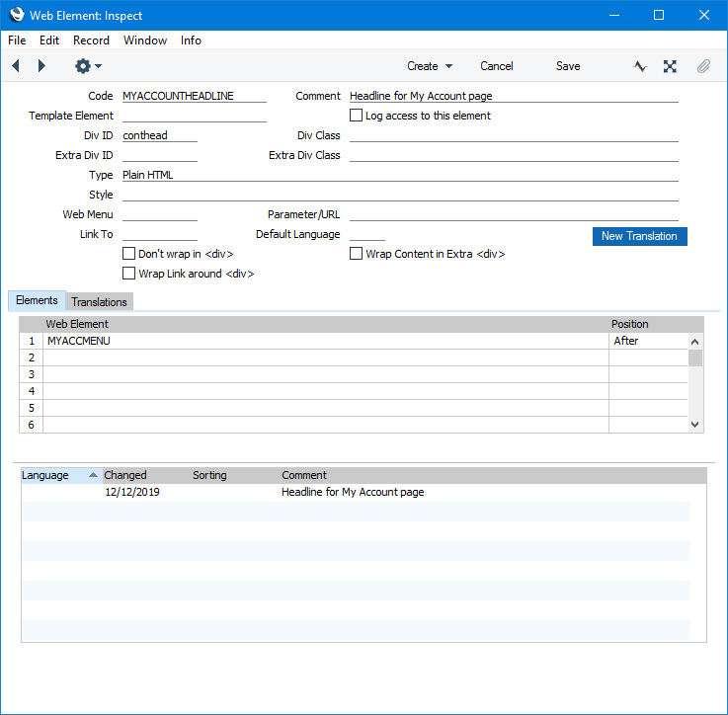728x715 pixels.
Task: Toggle Wrap Content in Extra <div>
Action: 357,254
